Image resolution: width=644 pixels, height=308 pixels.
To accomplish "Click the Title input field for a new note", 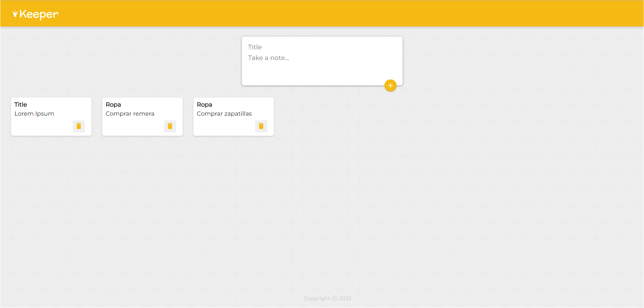I will coord(322,47).
